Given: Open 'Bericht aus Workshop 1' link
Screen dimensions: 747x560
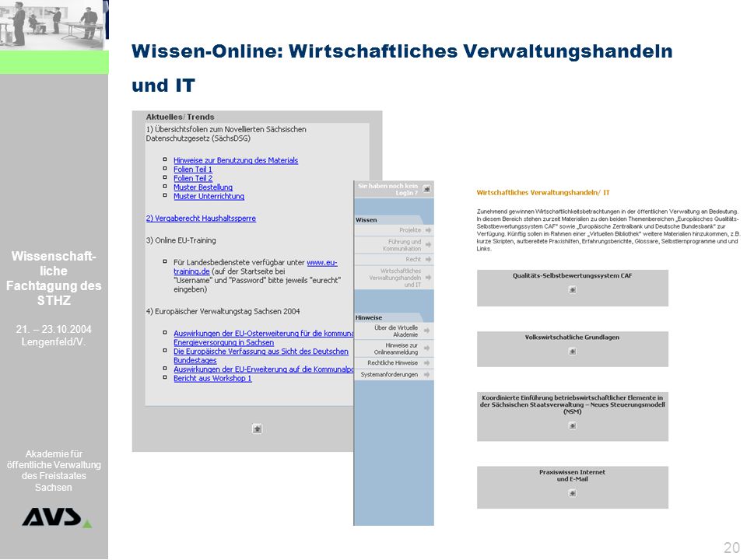Looking at the screenshot, I should pos(212,379).
